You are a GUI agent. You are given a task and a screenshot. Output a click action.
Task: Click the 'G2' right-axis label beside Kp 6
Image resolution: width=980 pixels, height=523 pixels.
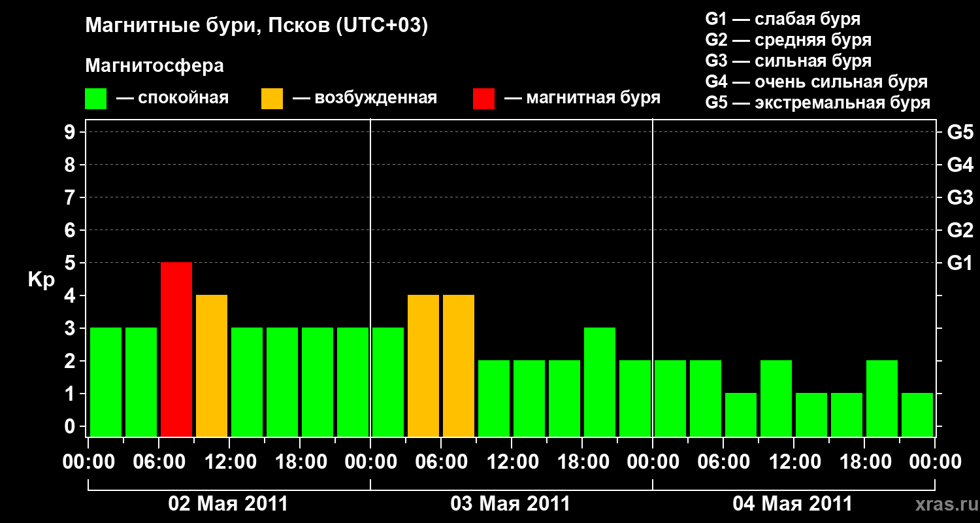coord(960,231)
